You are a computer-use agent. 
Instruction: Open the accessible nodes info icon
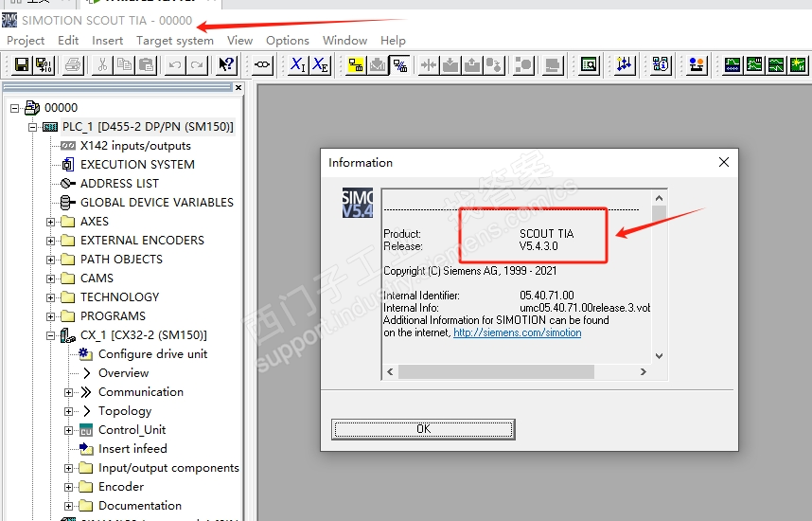pos(661,64)
